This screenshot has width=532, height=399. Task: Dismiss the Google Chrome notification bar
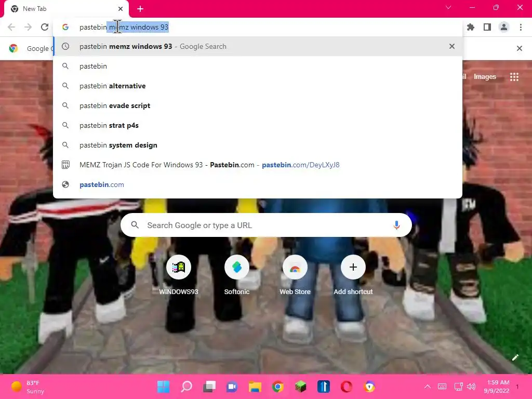pos(520,48)
